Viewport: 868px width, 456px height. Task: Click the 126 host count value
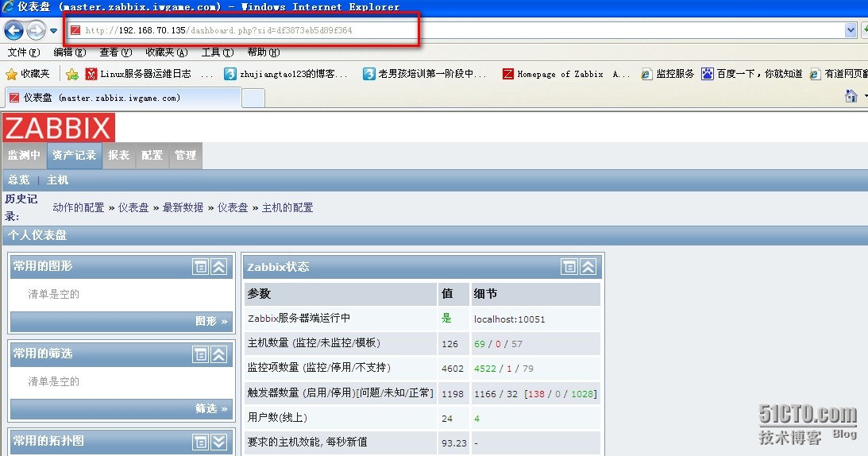(449, 344)
